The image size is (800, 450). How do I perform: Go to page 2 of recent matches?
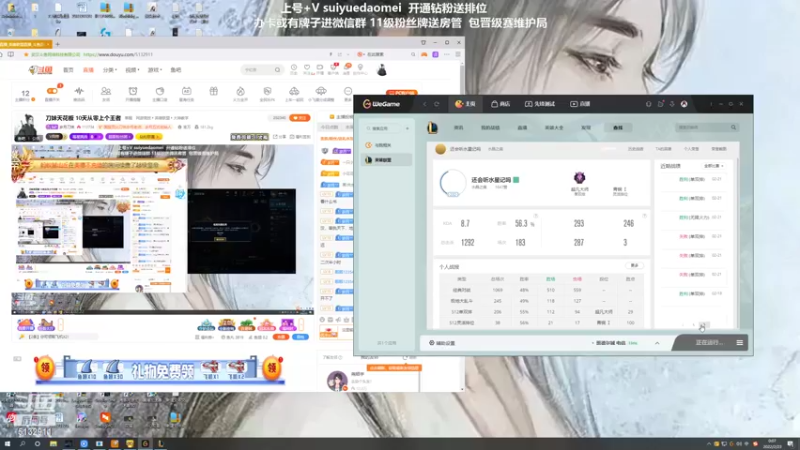(704, 325)
